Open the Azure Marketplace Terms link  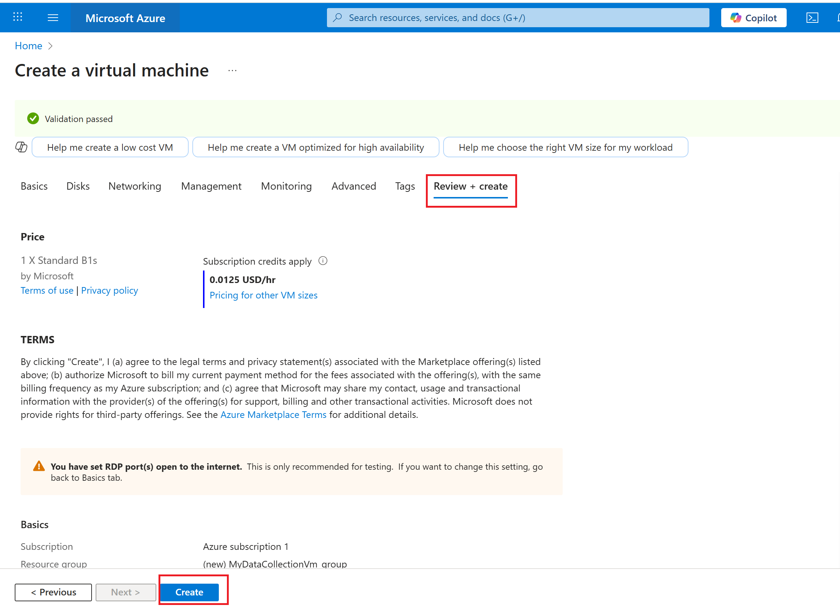pos(273,414)
